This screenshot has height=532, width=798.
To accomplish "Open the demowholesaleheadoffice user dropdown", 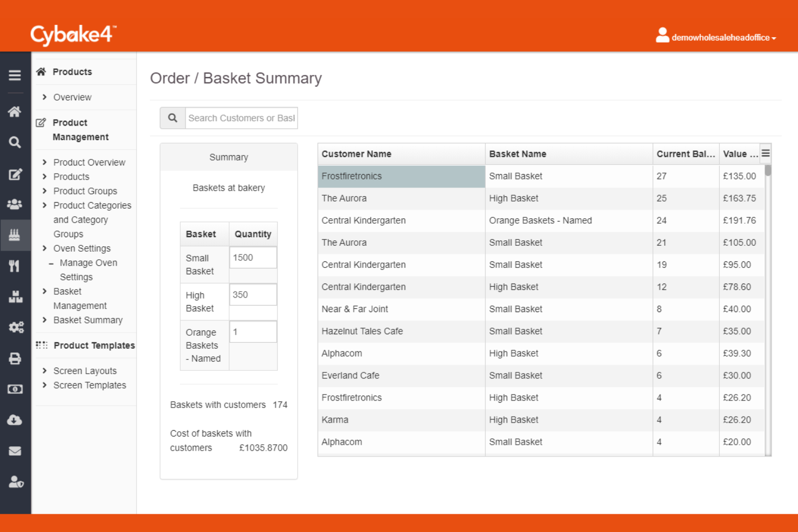I will (x=716, y=36).
